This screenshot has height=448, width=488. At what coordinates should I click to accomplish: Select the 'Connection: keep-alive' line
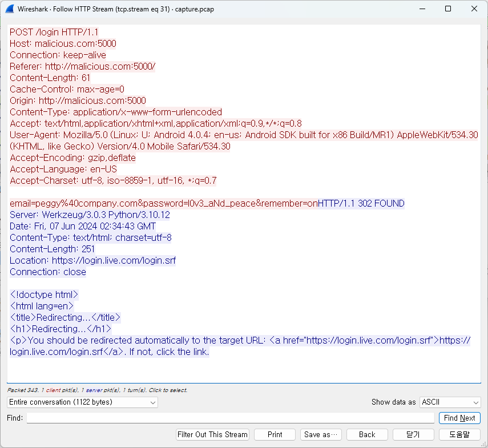tap(58, 55)
